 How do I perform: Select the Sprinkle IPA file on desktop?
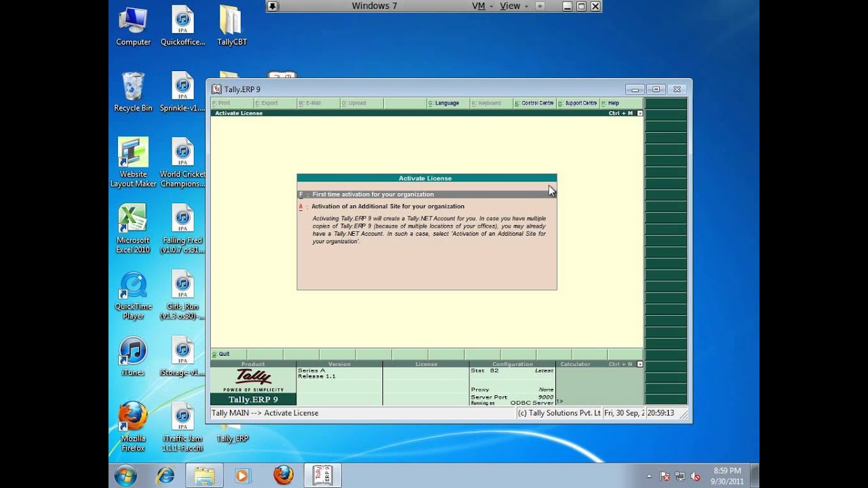pyautogui.click(x=182, y=92)
